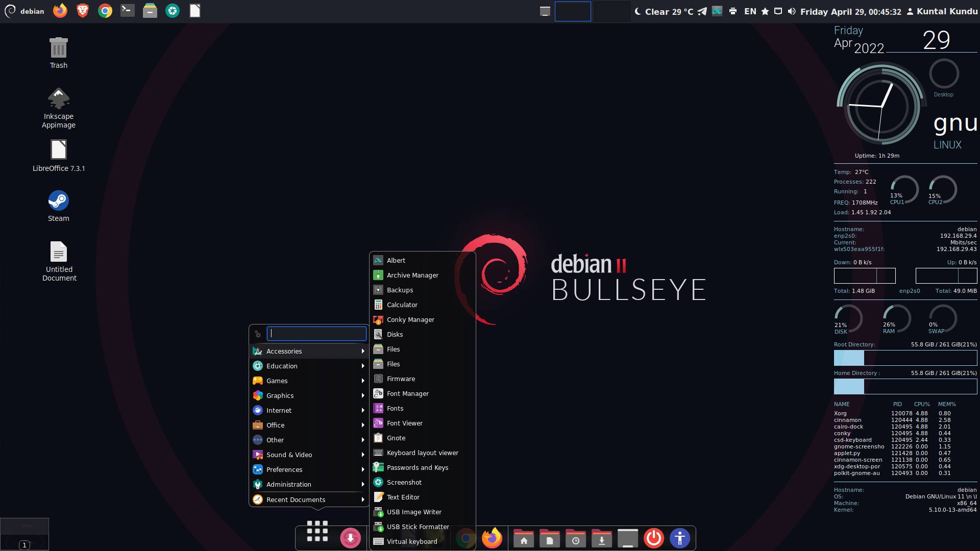Viewport: 980px width, 551px height.
Task: Click the pink download icon in the dock
Action: coord(350,538)
